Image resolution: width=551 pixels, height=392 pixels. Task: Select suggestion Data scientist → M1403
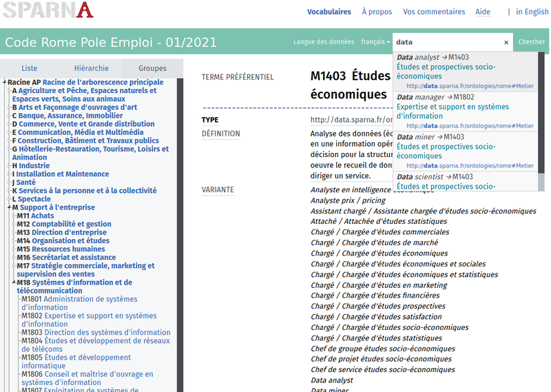[466, 181]
